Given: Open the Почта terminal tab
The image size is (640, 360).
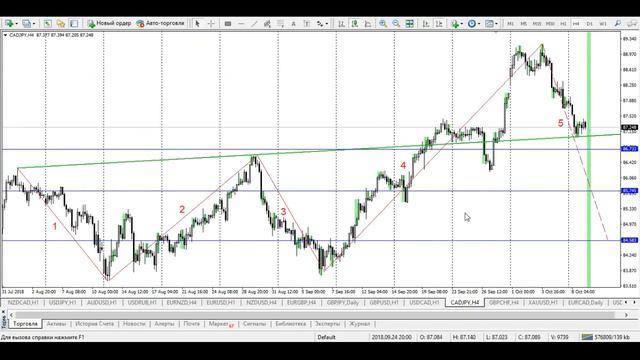Looking at the screenshot, I should click(x=191, y=324).
